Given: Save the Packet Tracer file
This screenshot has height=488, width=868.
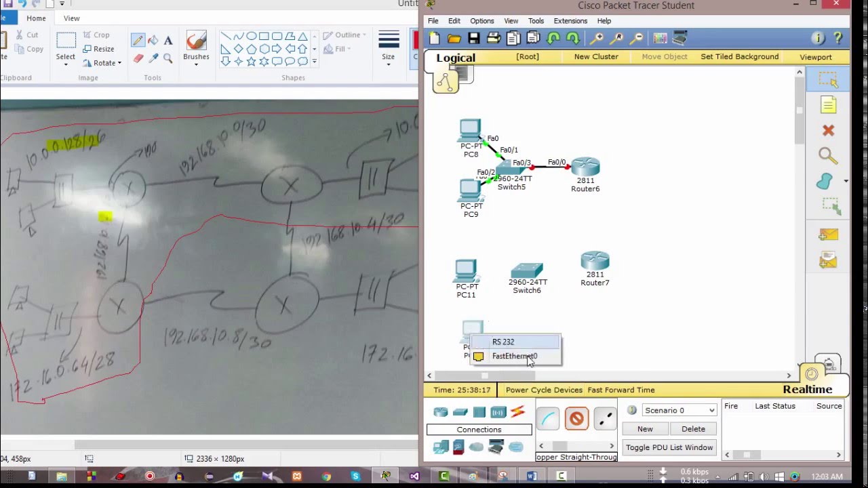Looking at the screenshot, I should (x=474, y=39).
